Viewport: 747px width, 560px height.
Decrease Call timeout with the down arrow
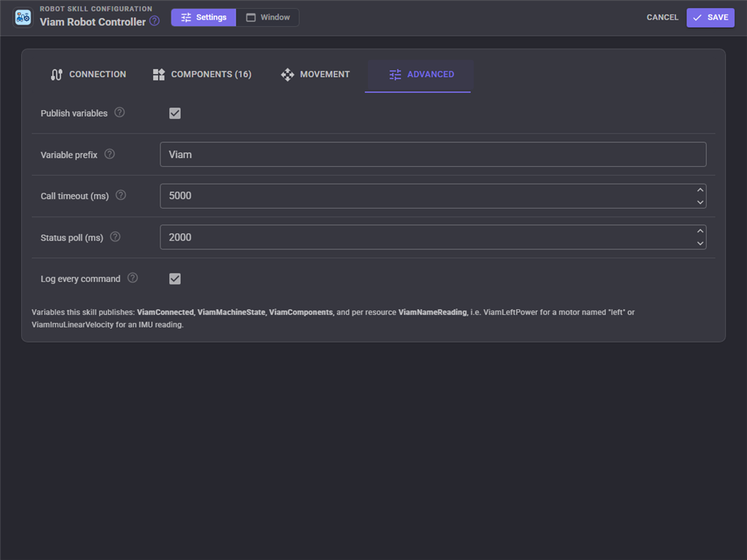pyautogui.click(x=700, y=202)
